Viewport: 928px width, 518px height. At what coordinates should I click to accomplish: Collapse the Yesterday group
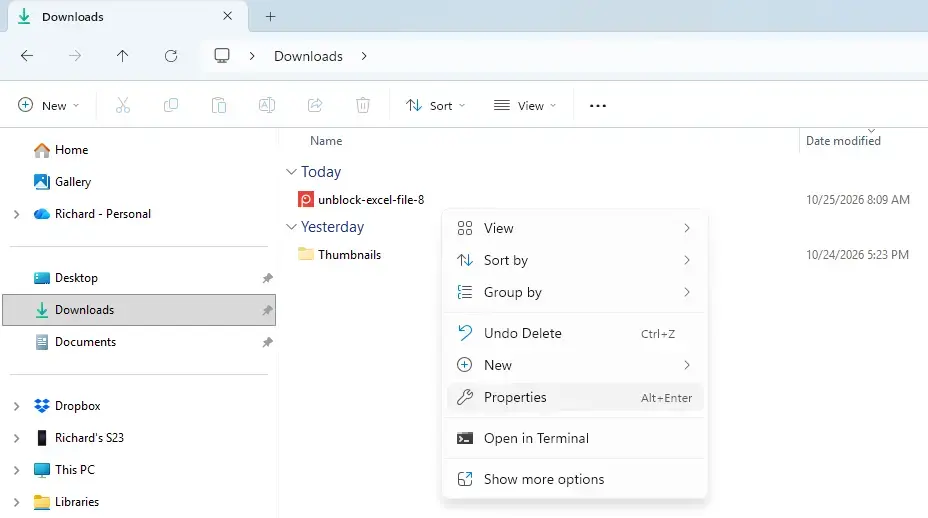291,227
